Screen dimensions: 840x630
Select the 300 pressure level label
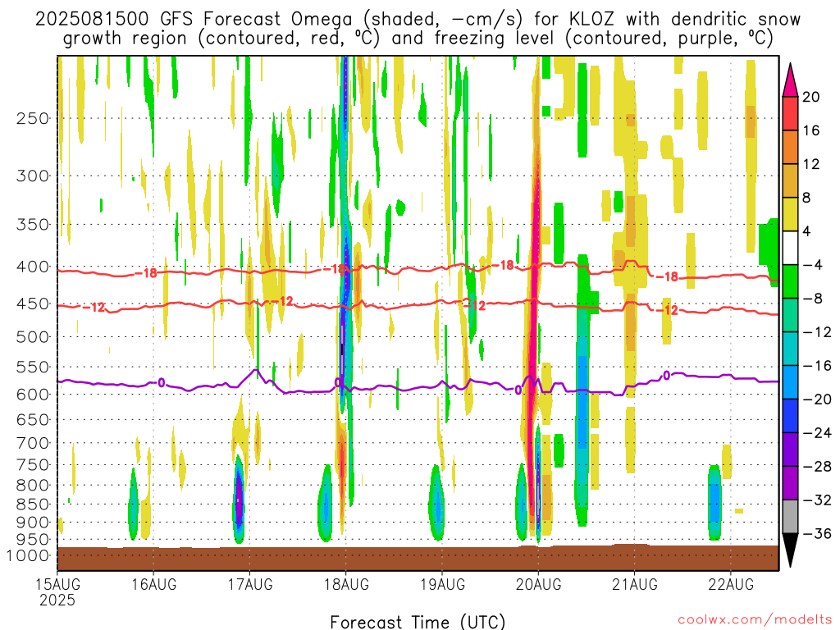[33, 176]
